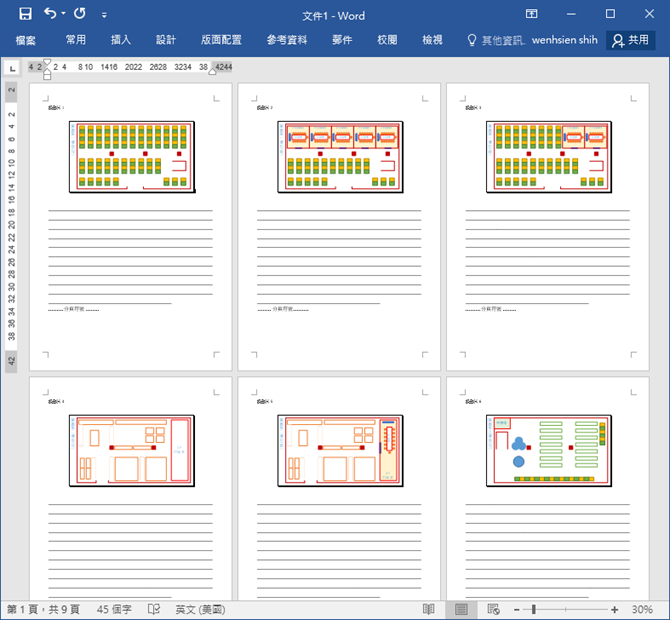
Task: Open the 設計 (Design) tab
Action: 166,40
